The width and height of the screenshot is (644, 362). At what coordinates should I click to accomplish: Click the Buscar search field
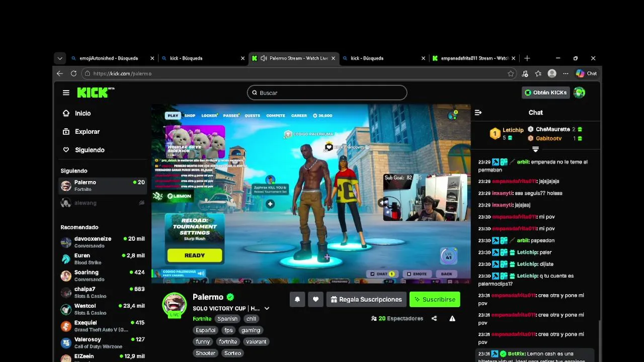point(327,93)
